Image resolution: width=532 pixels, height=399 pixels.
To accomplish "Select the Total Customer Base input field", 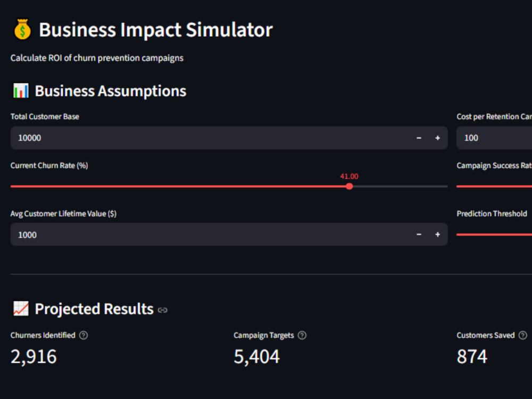I will coord(160,138).
